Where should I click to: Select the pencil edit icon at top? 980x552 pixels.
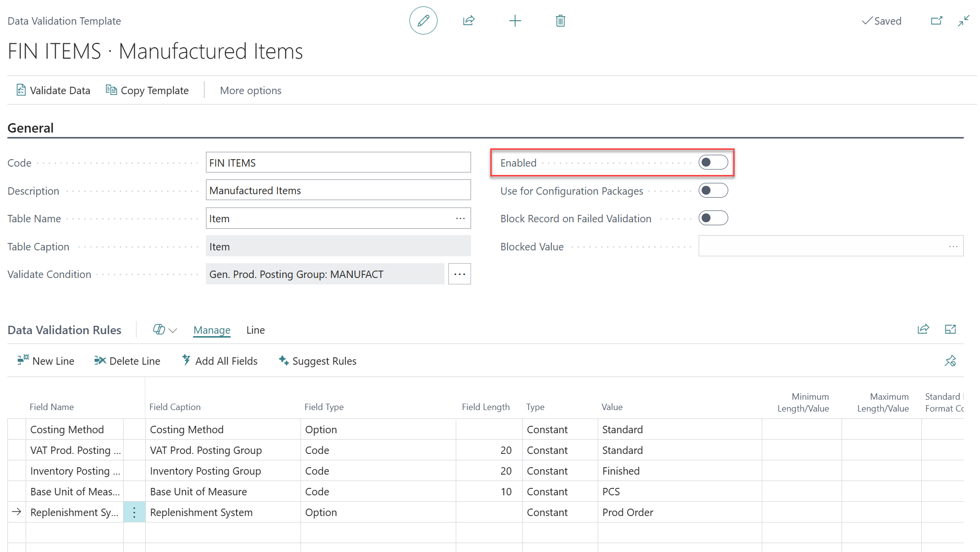tap(423, 20)
